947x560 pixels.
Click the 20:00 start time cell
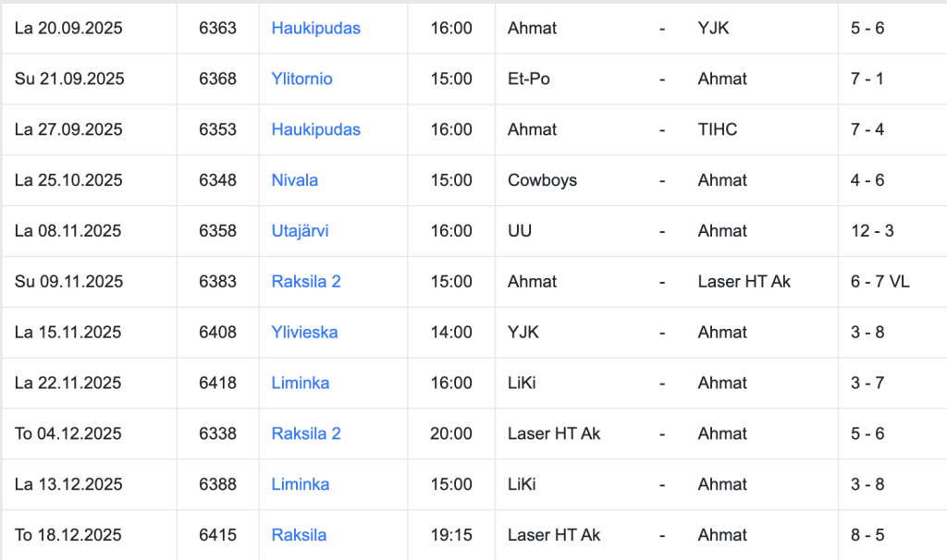pos(451,433)
